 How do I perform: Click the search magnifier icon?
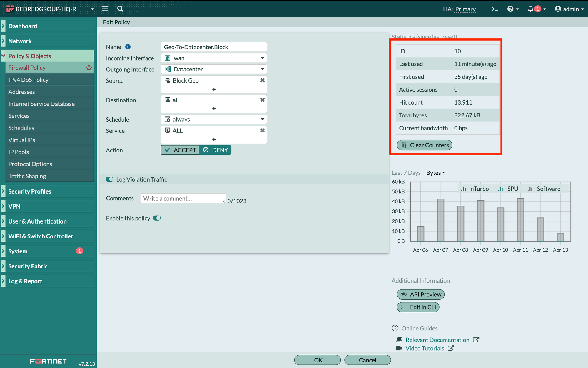(x=120, y=9)
